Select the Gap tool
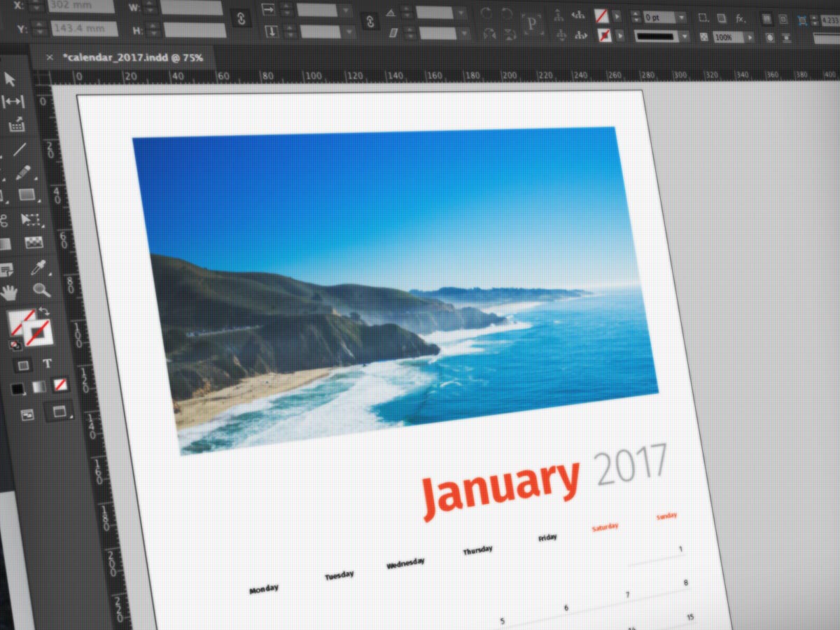Image resolution: width=840 pixels, height=630 pixels. coord(13,102)
